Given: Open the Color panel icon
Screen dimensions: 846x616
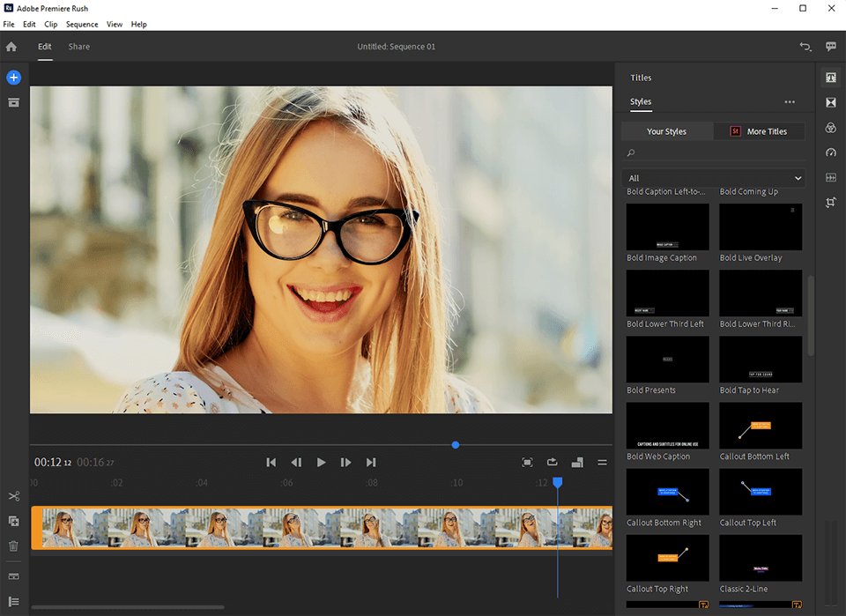Looking at the screenshot, I should (830, 128).
